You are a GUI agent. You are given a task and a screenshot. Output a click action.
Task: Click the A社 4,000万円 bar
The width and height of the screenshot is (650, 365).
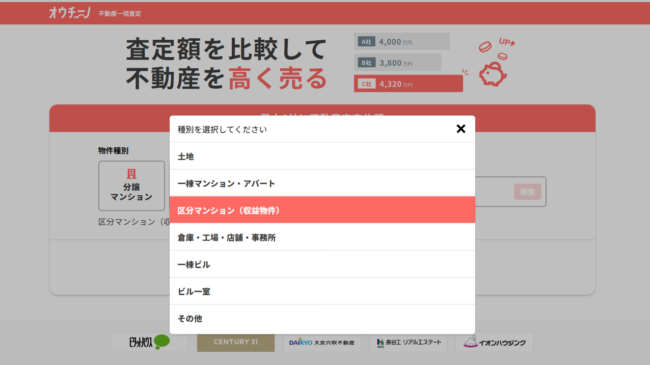402,41
